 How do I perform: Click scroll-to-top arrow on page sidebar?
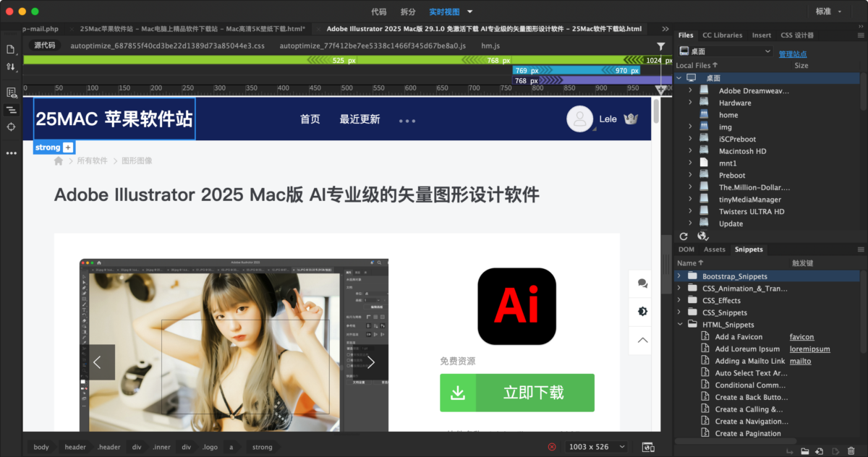(642, 339)
